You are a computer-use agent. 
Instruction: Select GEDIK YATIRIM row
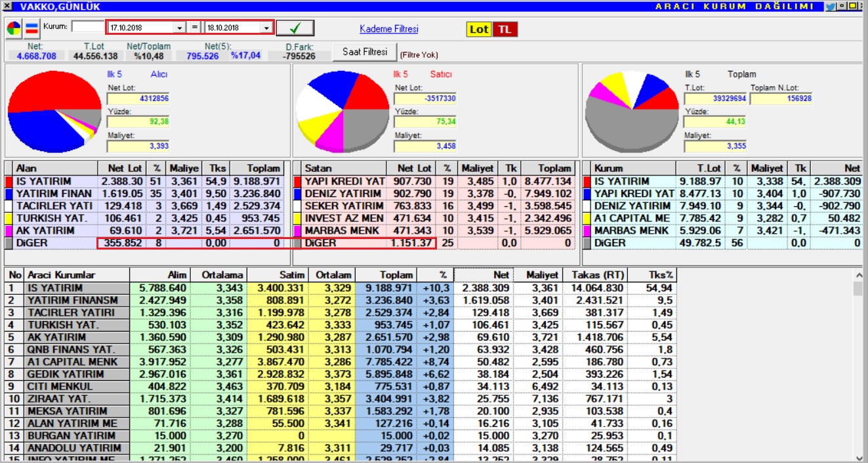point(340,374)
